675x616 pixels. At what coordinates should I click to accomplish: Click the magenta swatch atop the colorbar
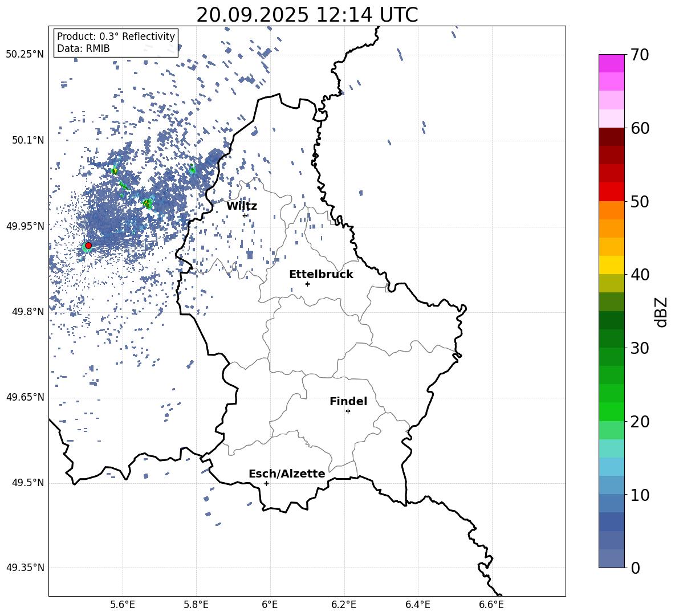pyautogui.click(x=611, y=63)
